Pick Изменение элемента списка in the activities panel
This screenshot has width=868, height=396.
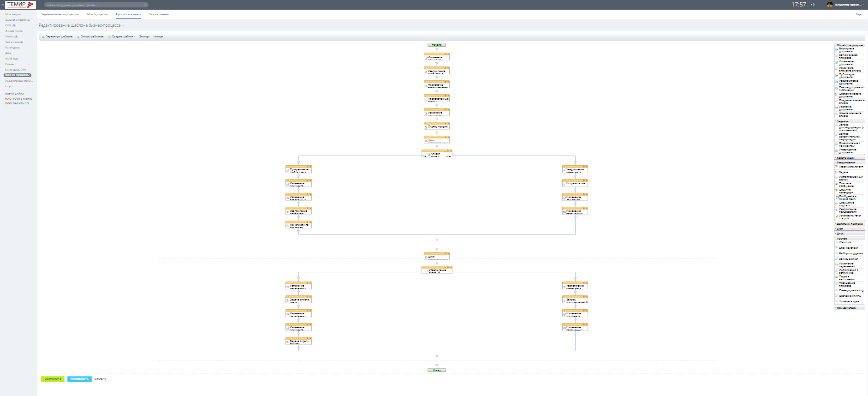(x=849, y=69)
